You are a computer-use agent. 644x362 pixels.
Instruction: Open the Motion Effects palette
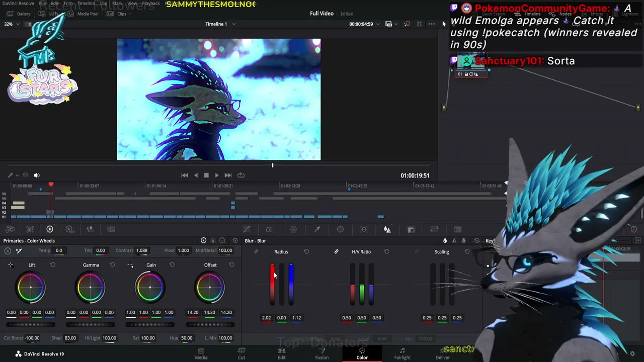point(111,229)
